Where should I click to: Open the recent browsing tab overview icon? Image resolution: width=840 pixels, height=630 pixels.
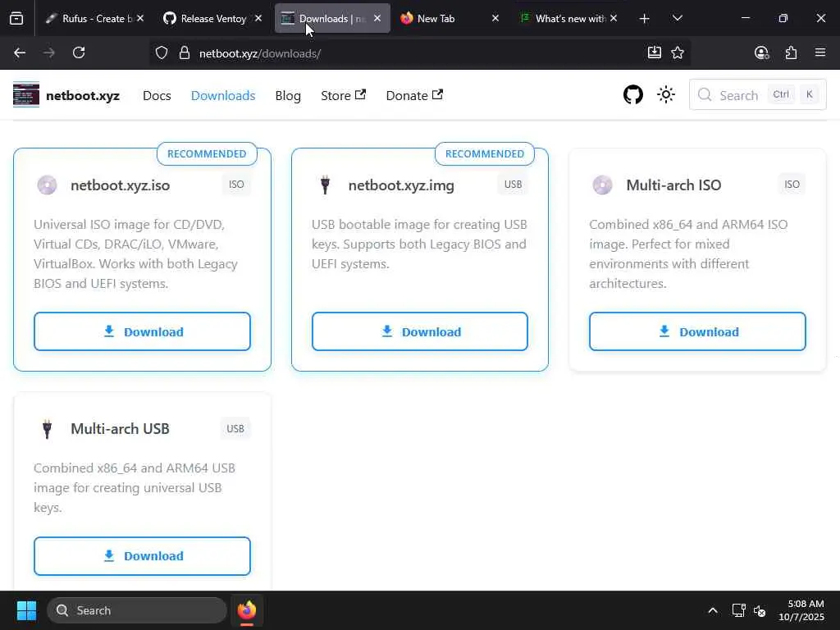coord(16,18)
